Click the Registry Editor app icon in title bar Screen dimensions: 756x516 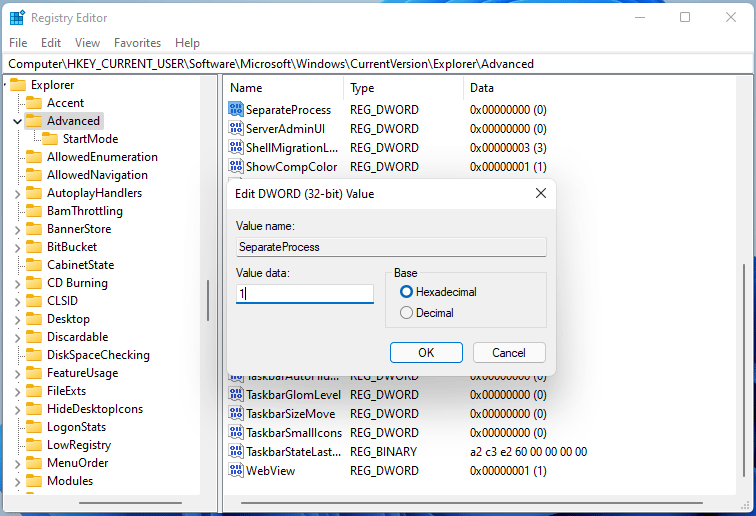(x=17, y=18)
